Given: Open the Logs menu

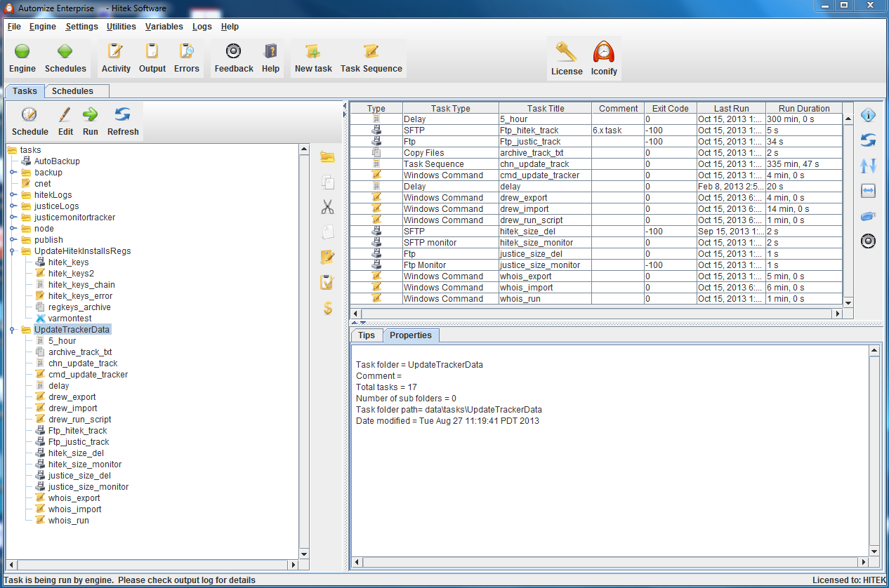Looking at the screenshot, I should tap(202, 27).
